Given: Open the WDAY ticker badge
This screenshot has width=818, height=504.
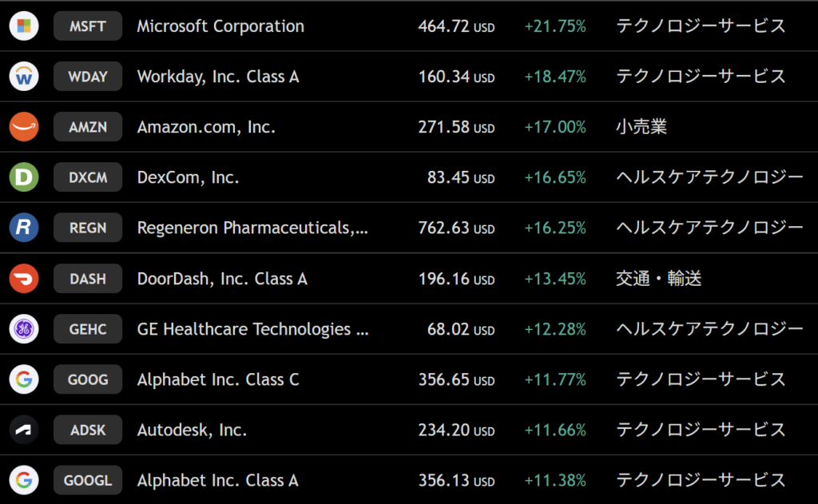Looking at the screenshot, I should [88, 77].
